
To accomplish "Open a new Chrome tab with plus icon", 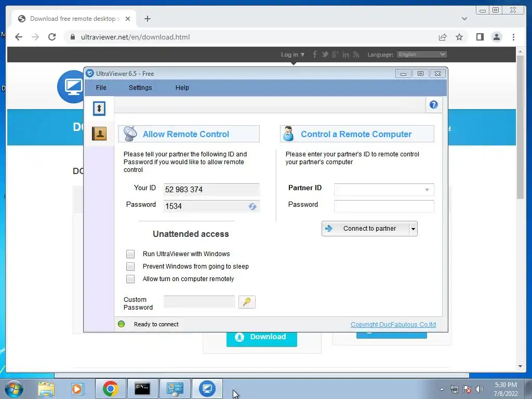I will [x=147, y=19].
